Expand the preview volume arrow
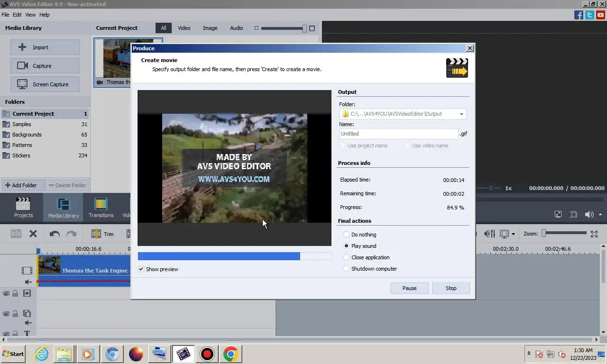 point(600,214)
